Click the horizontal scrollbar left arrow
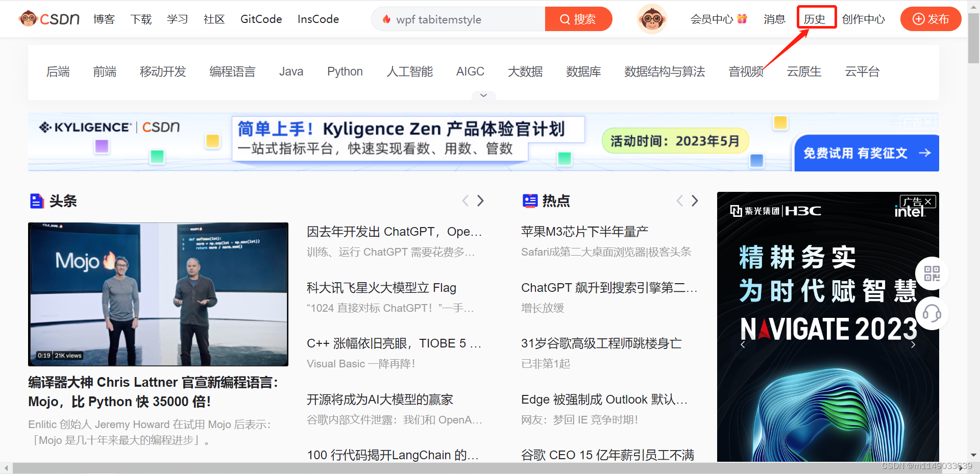The width and height of the screenshot is (980, 474). coord(6,468)
